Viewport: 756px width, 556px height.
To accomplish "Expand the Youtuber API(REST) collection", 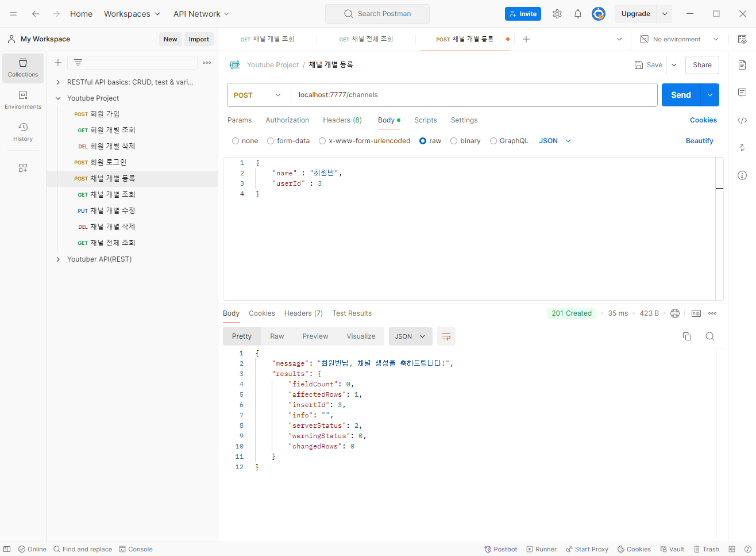I will [58, 259].
